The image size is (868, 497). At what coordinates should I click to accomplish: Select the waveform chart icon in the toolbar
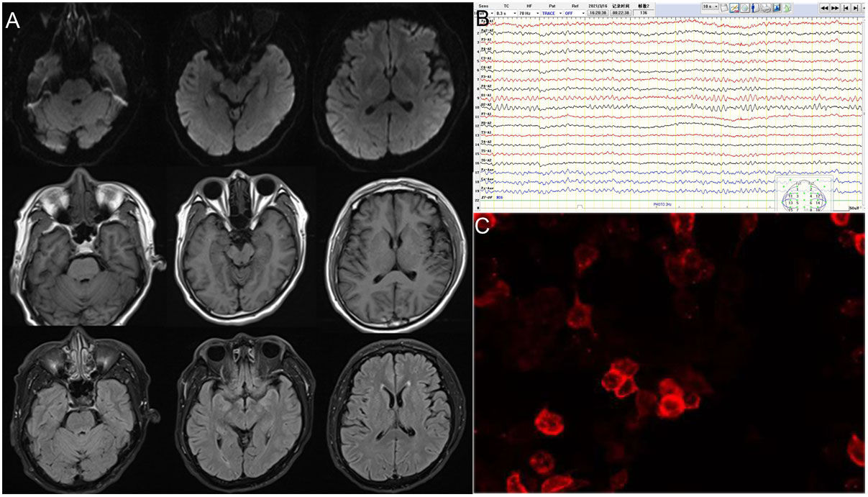coord(734,7)
